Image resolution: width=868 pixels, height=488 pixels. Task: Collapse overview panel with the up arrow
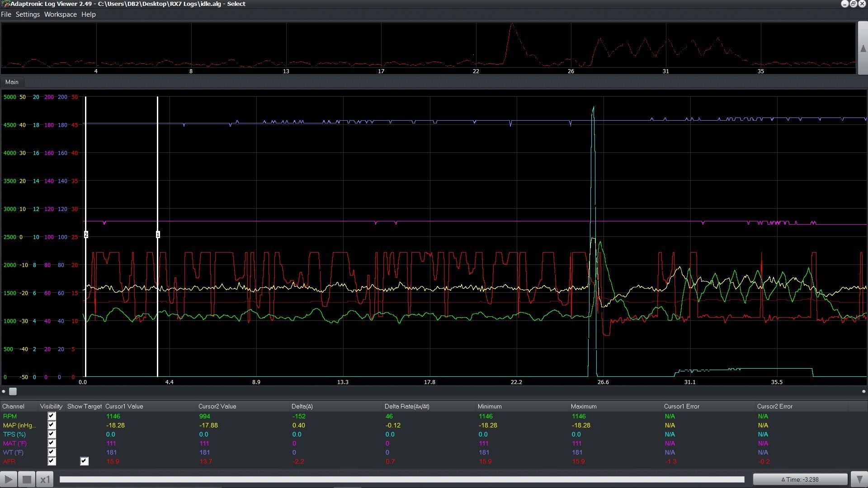[x=863, y=48]
